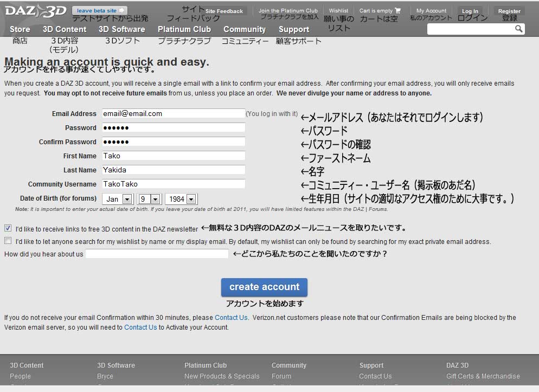Open footer People link
Viewport: 539px width, 392px height.
coord(20,376)
